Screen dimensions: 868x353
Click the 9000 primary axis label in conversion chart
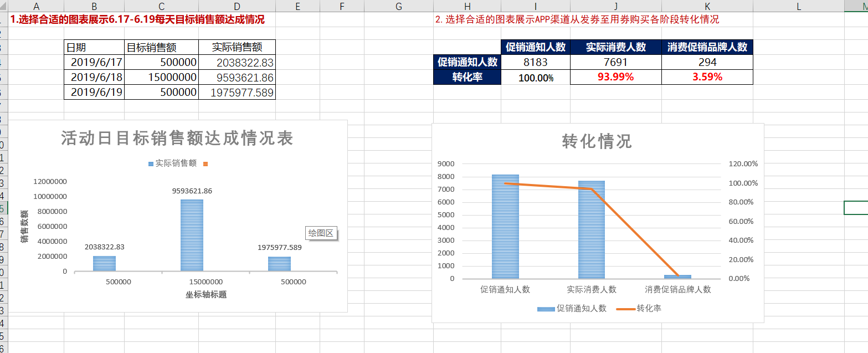[x=446, y=164]
